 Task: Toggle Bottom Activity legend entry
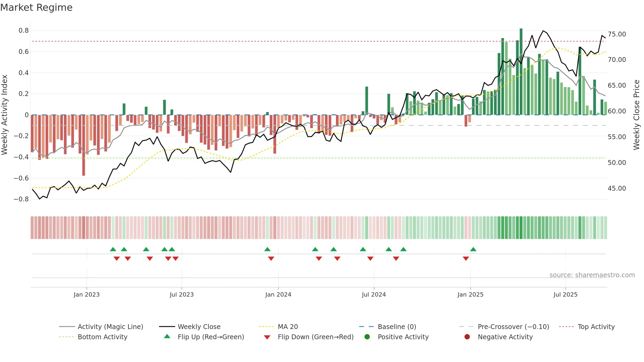click(93, 337)
